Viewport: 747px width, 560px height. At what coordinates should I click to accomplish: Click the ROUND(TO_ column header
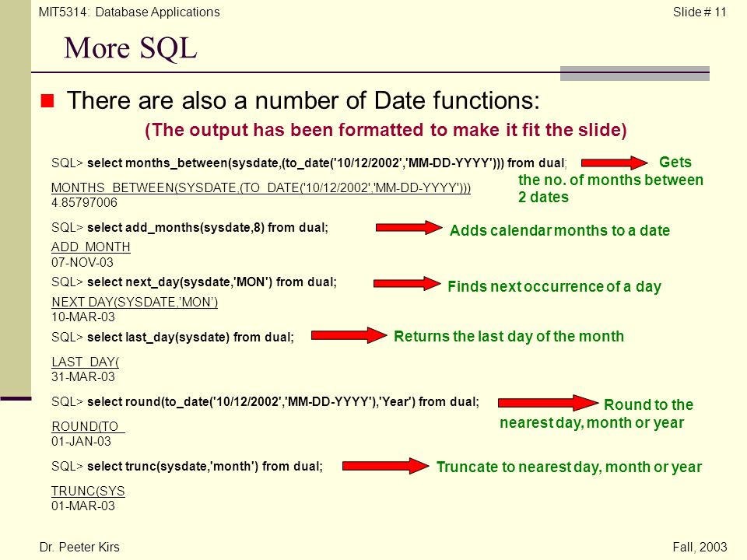[x=88, y=426]
